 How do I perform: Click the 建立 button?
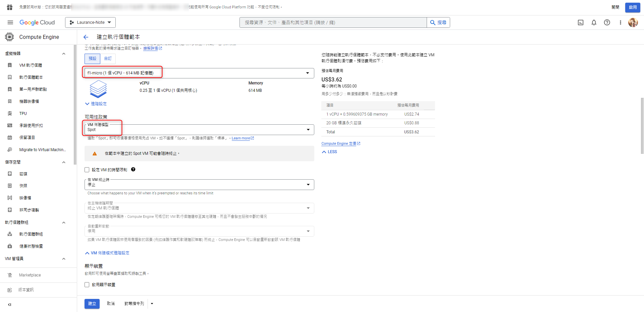tap(92, 304)
